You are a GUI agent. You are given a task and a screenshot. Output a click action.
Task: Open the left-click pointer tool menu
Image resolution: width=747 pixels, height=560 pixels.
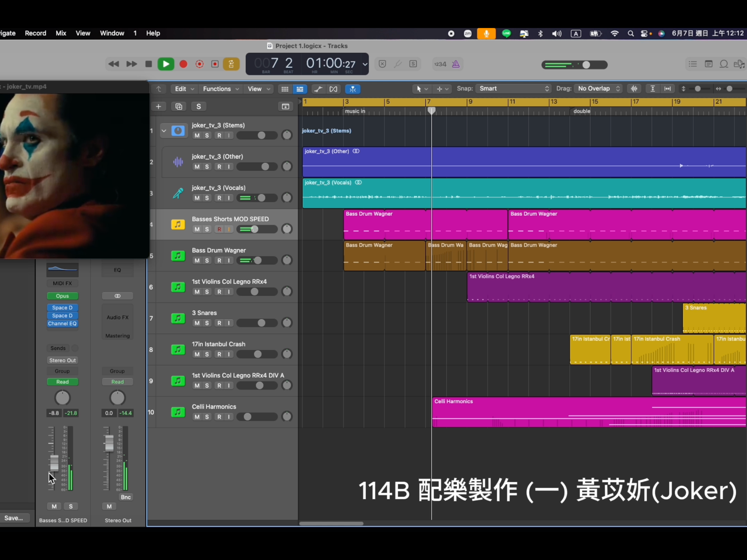click(x=422, y=89)
